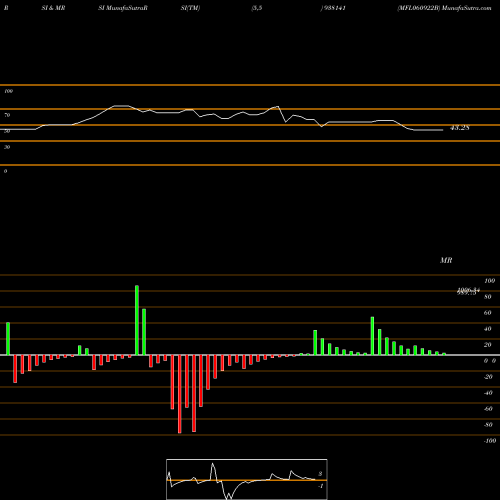Click the tallest green histogram bar
The height and width of the screenshot is (500, 500).
(x=137, y=320)
